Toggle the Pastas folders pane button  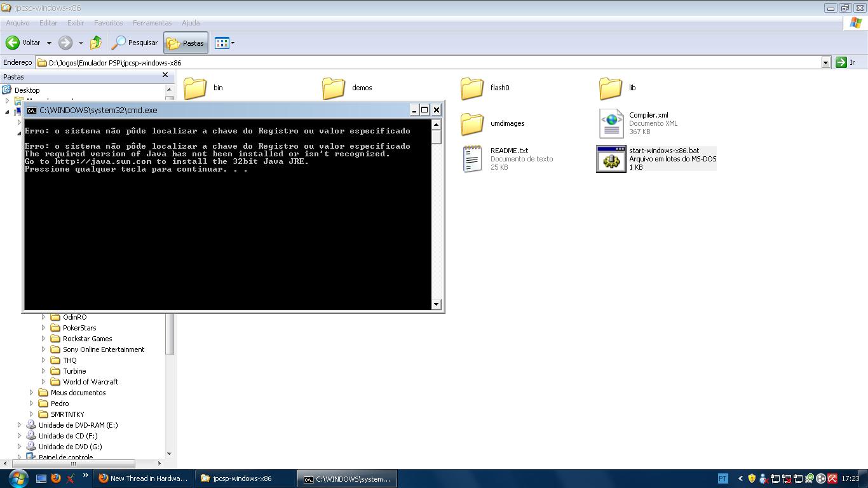click(186, 43)
